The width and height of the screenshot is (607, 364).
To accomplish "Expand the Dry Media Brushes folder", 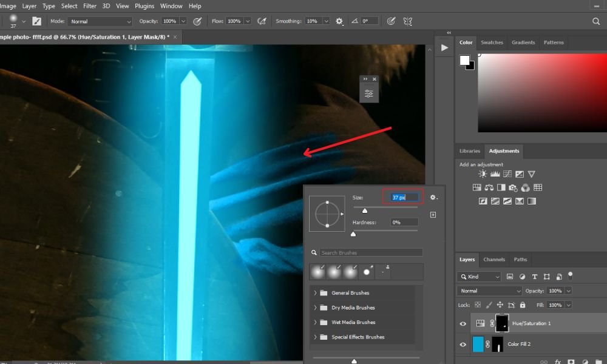I will pyautogui.click(x=315, y=308).
